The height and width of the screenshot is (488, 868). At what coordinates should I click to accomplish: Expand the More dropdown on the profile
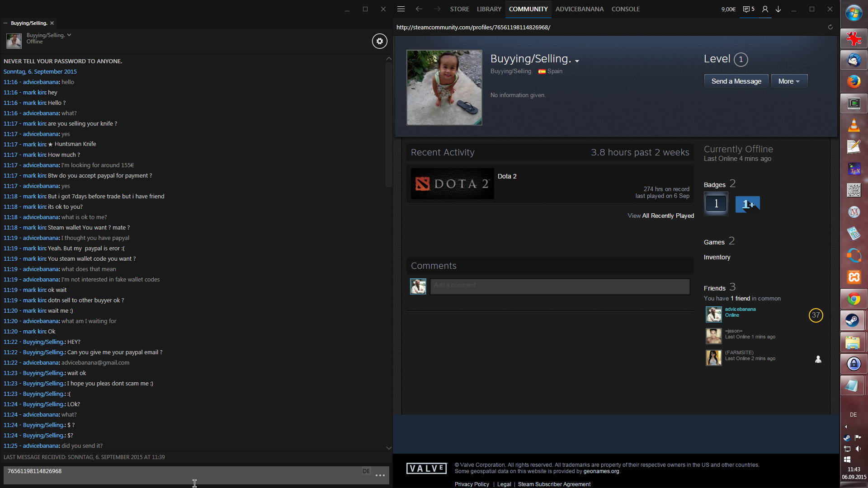click(x=789, y=81)
